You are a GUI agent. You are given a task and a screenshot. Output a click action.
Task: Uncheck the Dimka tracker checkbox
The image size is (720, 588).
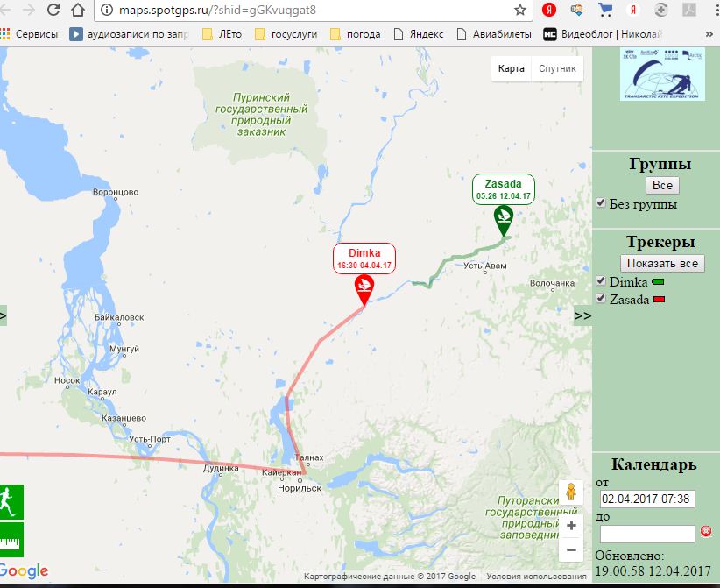coord(601,281)
